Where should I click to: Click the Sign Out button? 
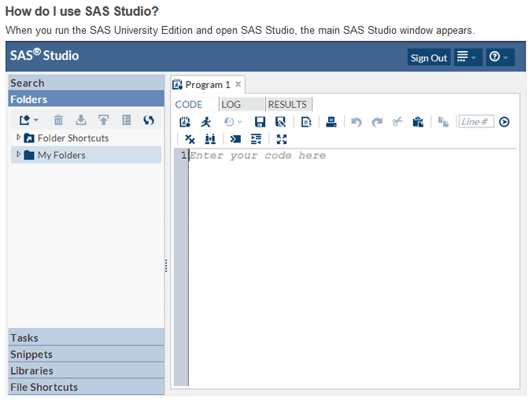[429, 57]
